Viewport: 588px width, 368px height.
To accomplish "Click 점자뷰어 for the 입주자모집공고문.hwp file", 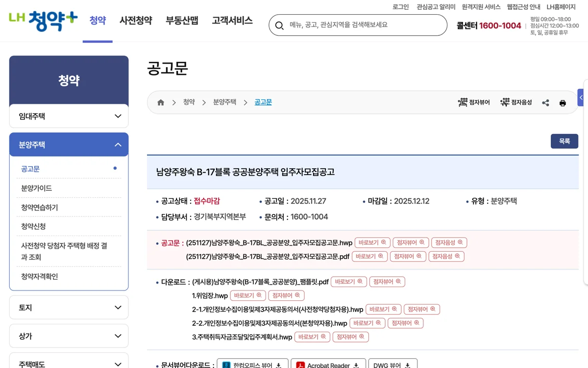I will pyautogui.click(x=411, y=242).
